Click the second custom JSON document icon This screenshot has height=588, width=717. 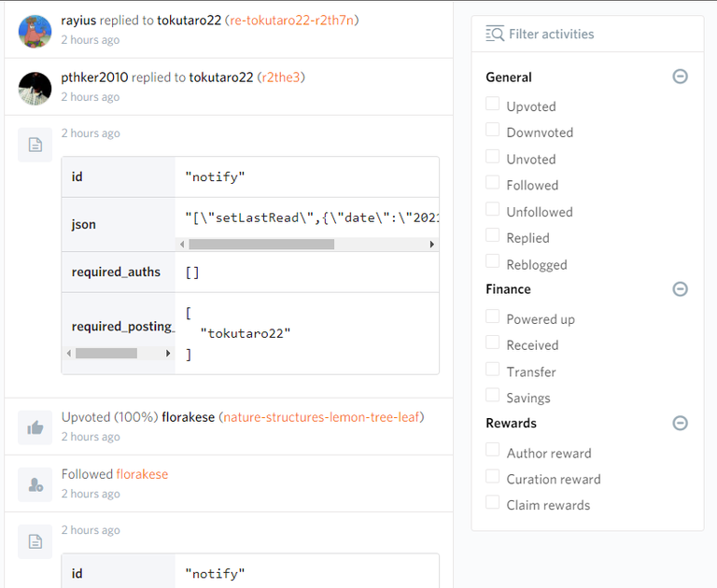coord(35,541)
